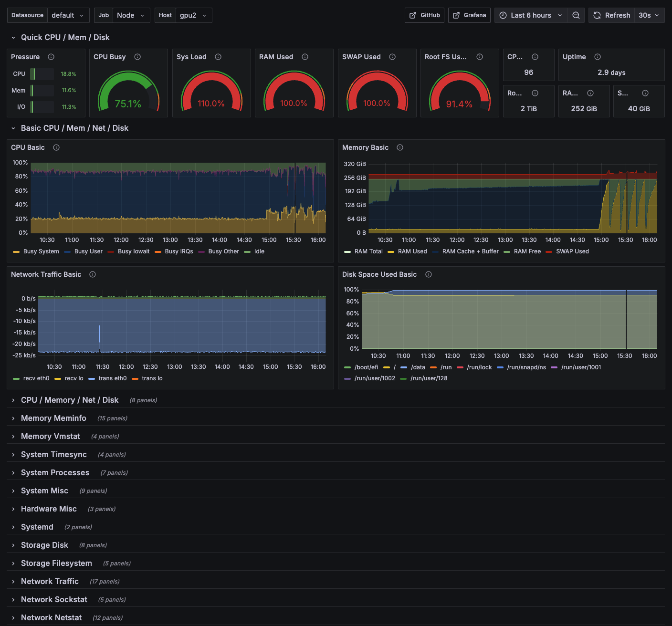Click the clock icon in time picker
The width and height of the screenshot is (672, 626).
click(x=503, y=15)
